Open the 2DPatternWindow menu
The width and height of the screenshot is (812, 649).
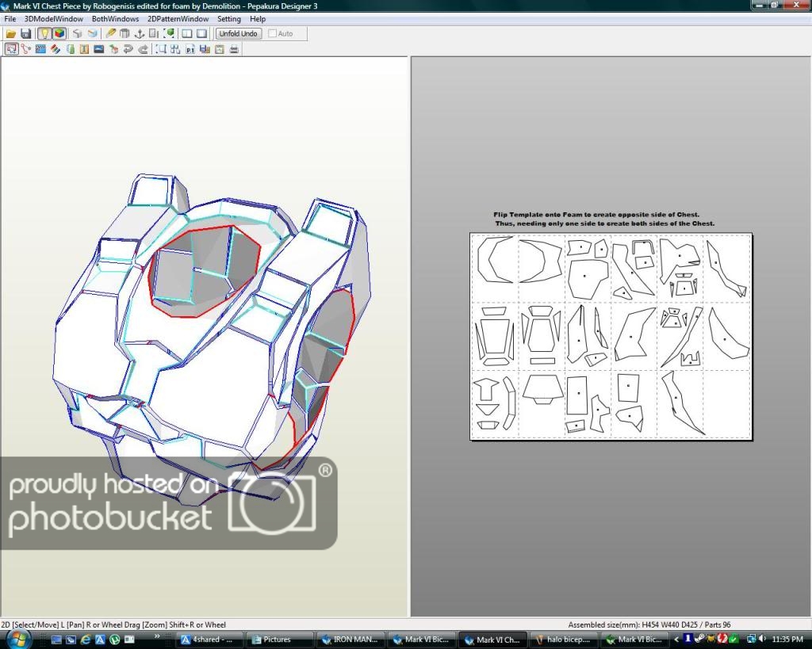(x=178, y=19)
